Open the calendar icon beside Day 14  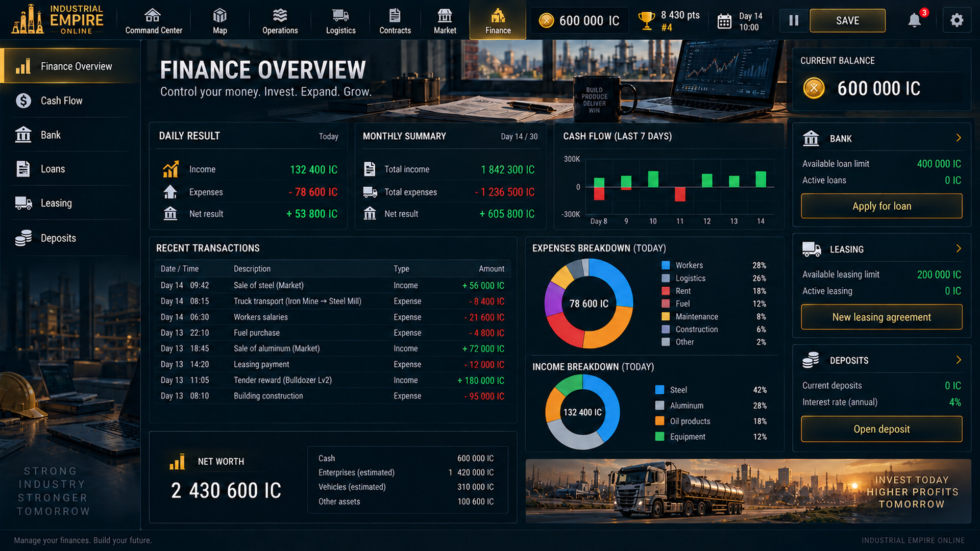click(x=724, y=21)
